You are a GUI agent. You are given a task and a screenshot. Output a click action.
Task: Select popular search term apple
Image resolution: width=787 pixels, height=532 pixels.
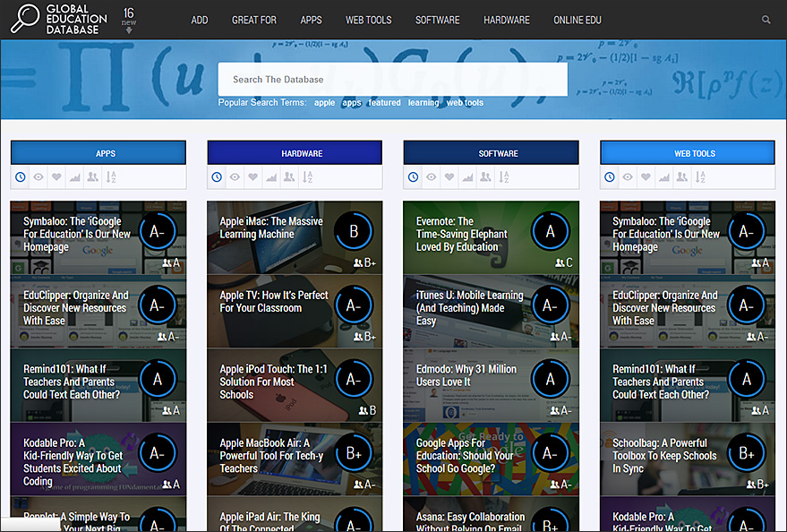324,102
